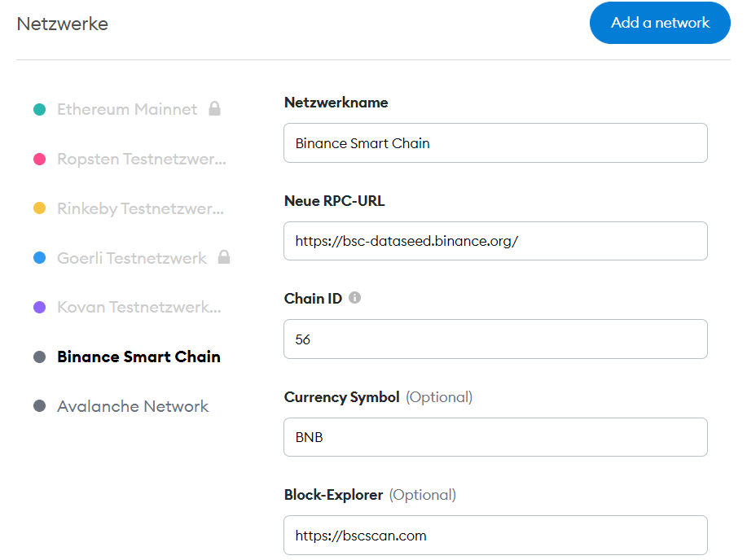
Task: Click the gray dot of Binance Smart Chain
Action: click(40, 357)
